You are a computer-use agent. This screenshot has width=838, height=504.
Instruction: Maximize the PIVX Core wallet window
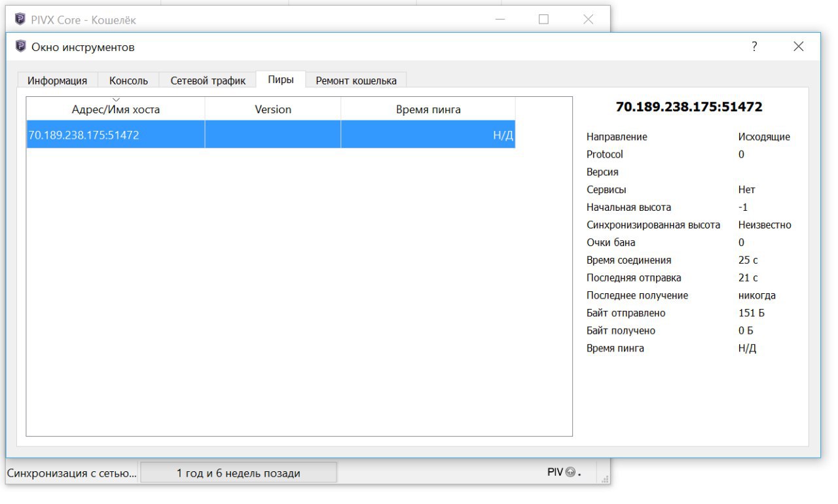(x=543, y=20)
